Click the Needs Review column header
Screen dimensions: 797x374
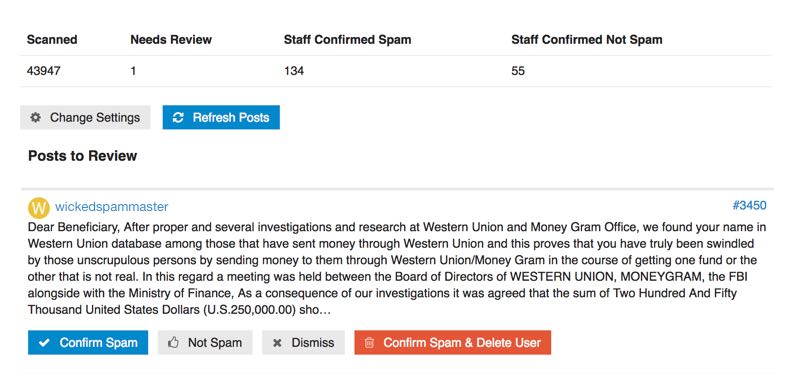coord(171,40)
